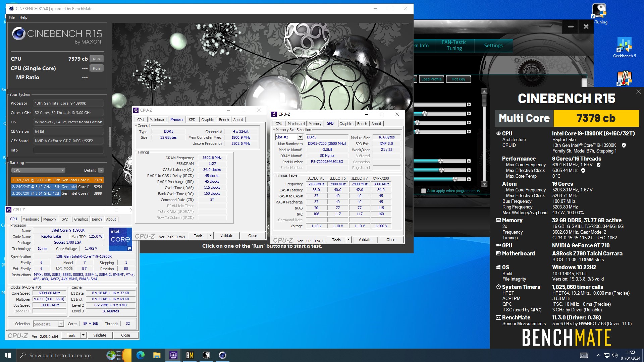Screen dimensions: 644x362
Task: Open the thermometer desktop shortcut icon
Action: tap(624, 79)
